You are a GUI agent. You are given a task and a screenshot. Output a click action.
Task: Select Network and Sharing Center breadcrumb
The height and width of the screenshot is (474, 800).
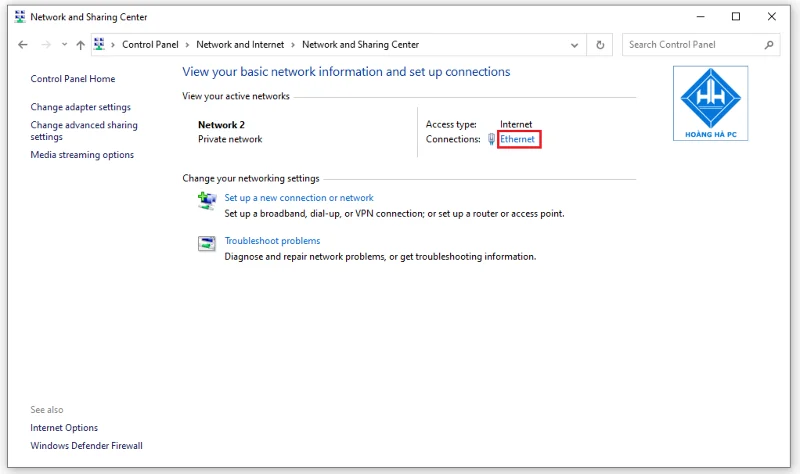(x=361, y=45)
